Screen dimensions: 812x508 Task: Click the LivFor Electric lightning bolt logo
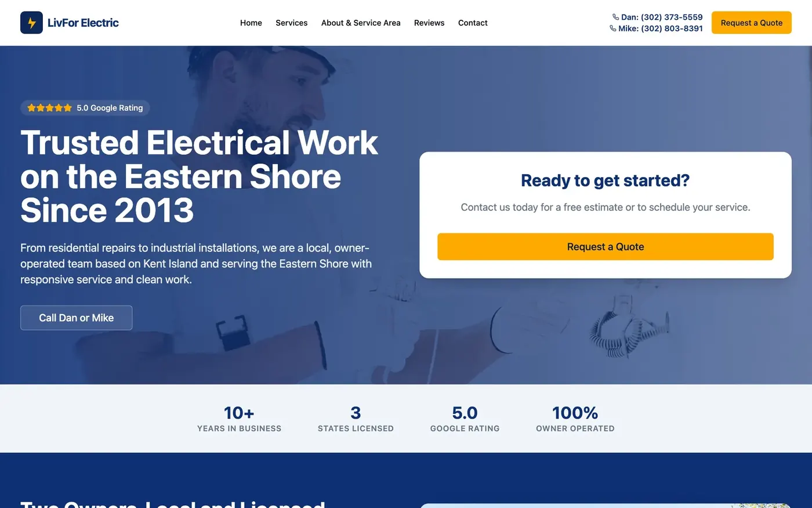coord(31,23)
